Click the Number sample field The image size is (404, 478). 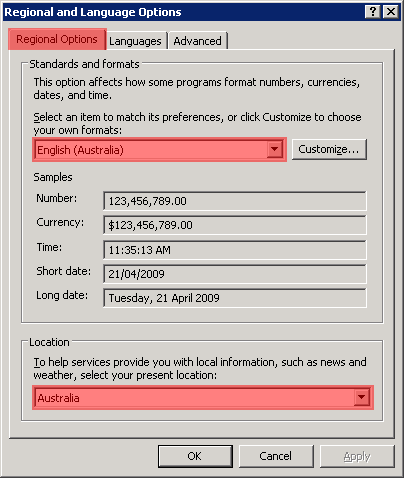[235, 201]
